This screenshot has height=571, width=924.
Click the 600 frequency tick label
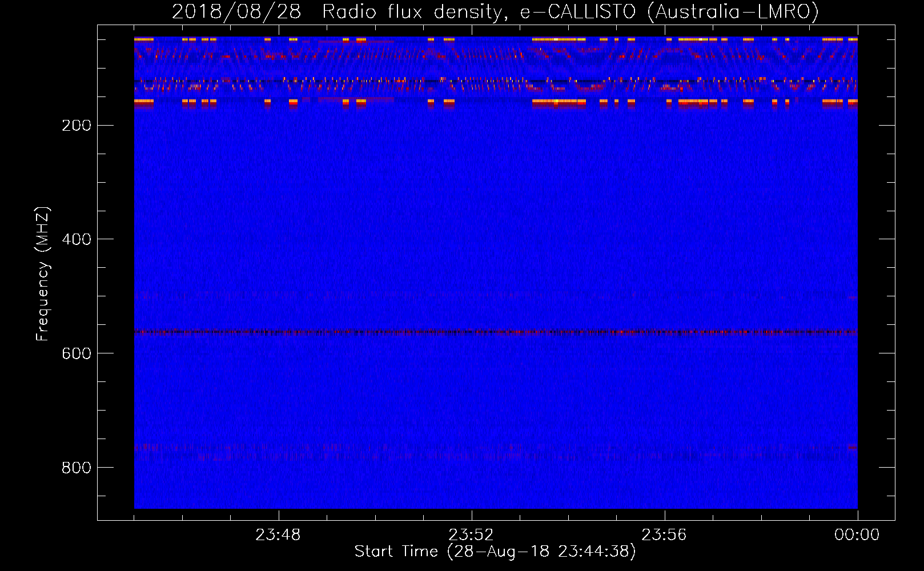[77, 353]
